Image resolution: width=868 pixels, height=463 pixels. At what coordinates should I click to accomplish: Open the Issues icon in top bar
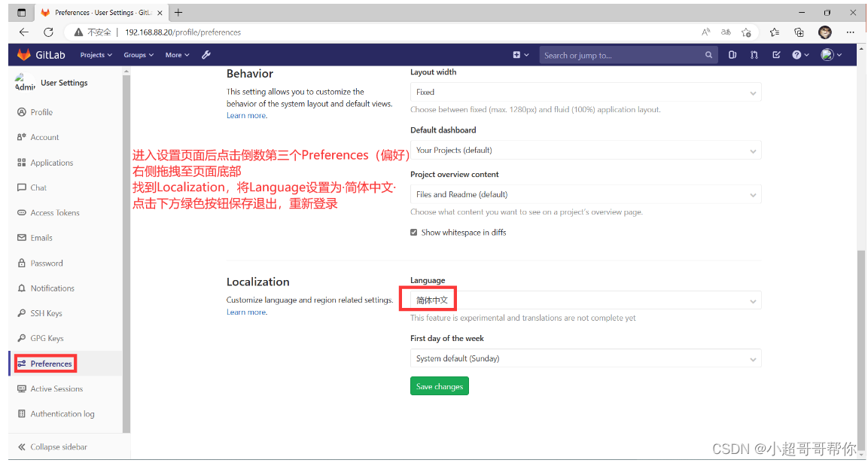(x=732, y=54)
